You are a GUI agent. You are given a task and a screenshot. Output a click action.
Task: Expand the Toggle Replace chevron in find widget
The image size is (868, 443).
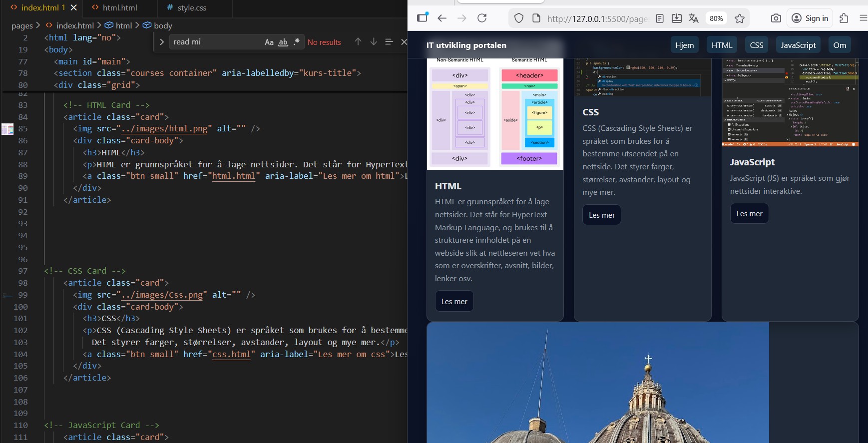click(x=161, y=42)
